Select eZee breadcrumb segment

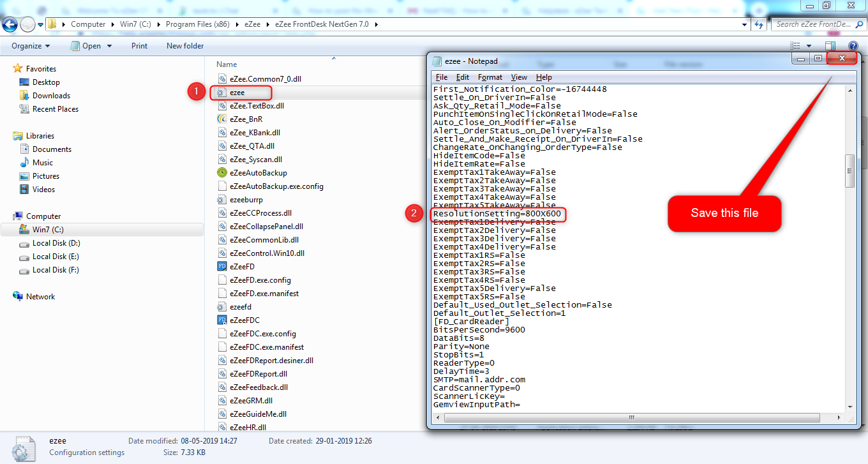click(x=252, y=24)
